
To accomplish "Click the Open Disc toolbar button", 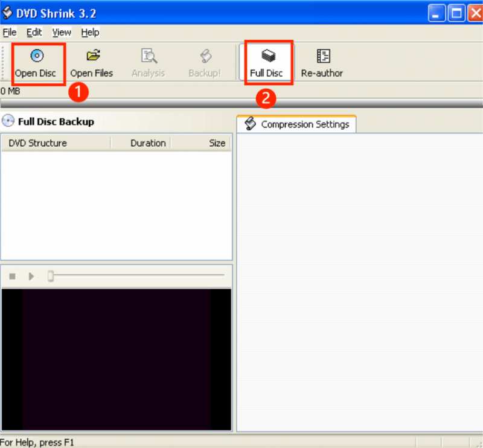I will coord(36,63).
